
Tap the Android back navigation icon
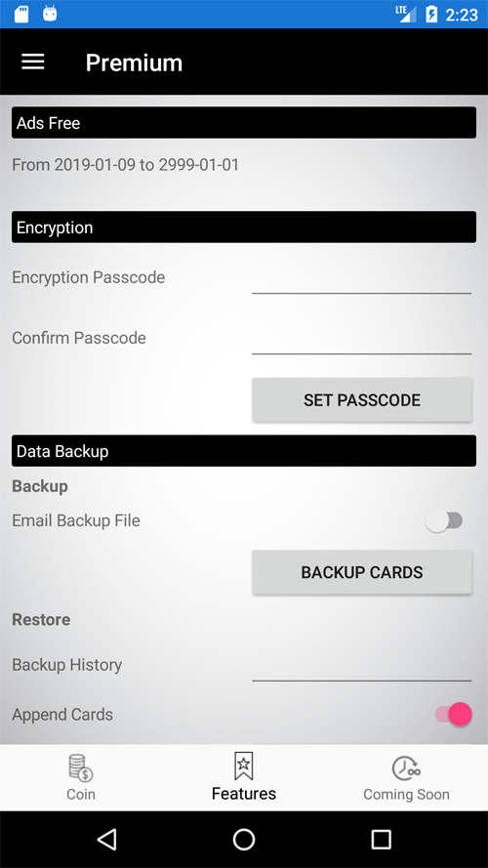(x=106, y=840)
